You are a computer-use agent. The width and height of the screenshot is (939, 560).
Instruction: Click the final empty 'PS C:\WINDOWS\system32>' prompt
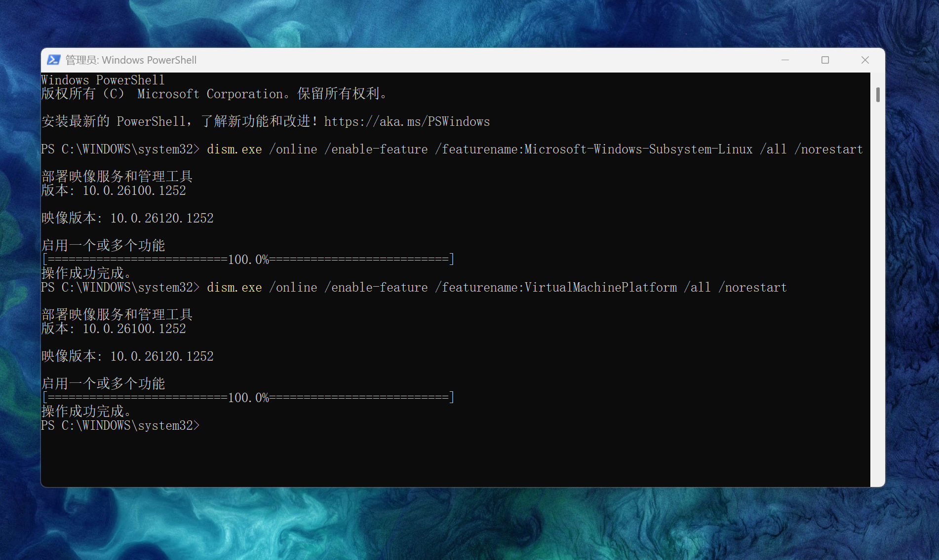120,425
